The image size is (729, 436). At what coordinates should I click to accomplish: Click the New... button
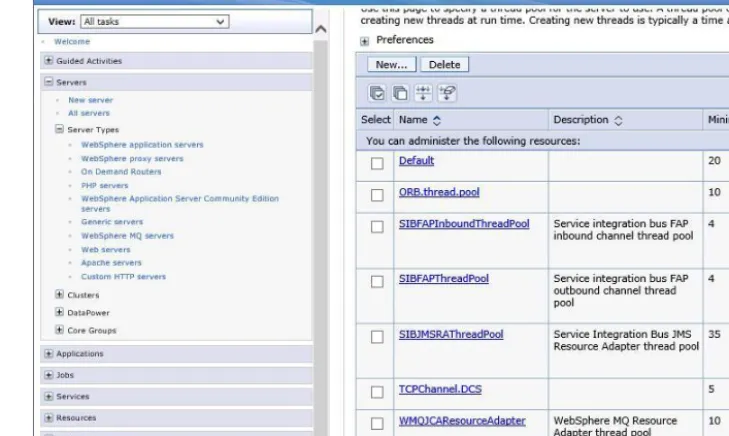391,65
